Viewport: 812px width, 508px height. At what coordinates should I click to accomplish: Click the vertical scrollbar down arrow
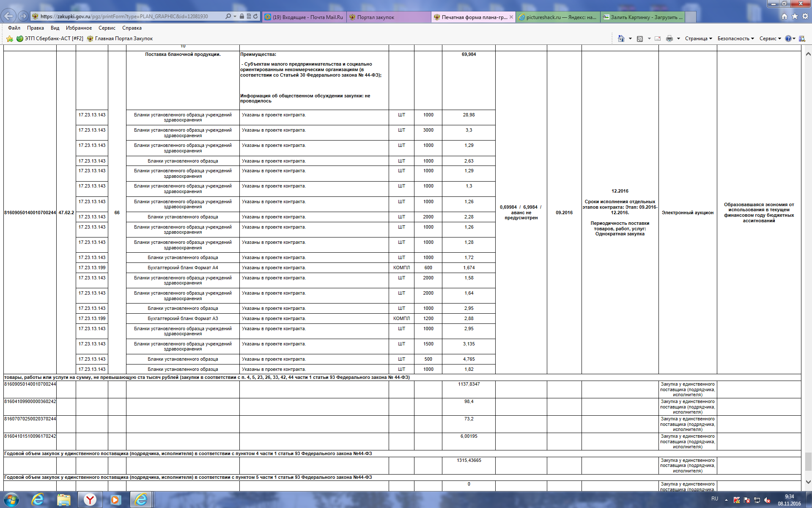(808, 482)
